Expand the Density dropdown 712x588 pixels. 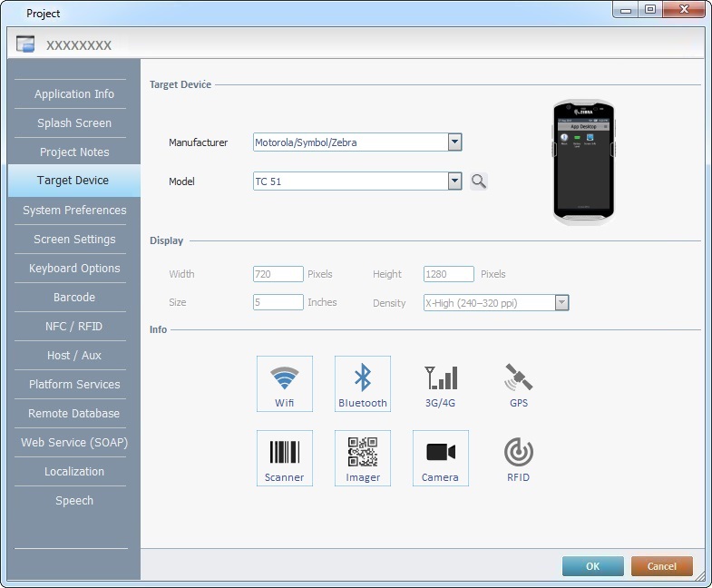561,303
